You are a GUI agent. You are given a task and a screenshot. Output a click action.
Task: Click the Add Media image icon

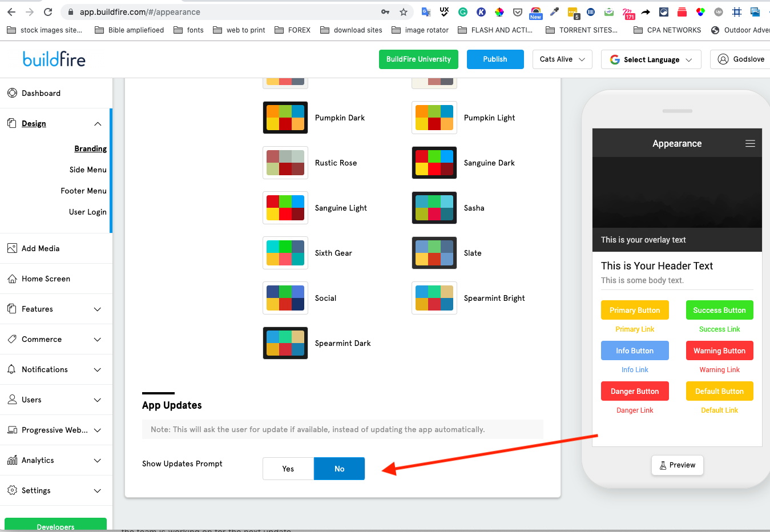tap(12, 248)
